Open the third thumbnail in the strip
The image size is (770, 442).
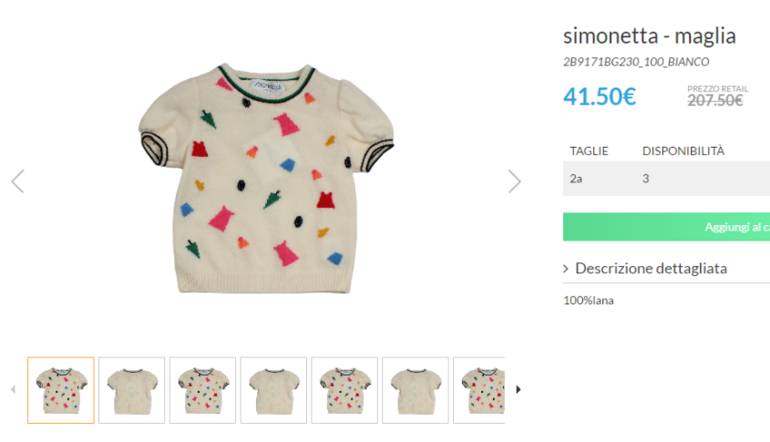(203, 389)
